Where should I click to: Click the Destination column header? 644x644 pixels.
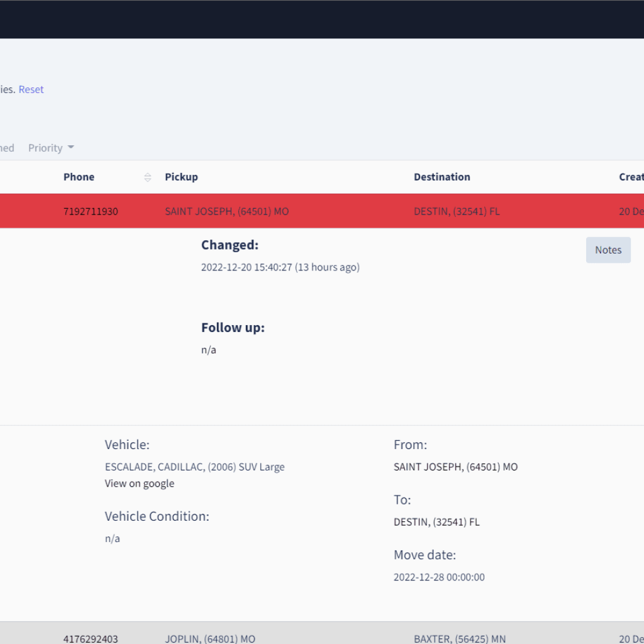441,177
